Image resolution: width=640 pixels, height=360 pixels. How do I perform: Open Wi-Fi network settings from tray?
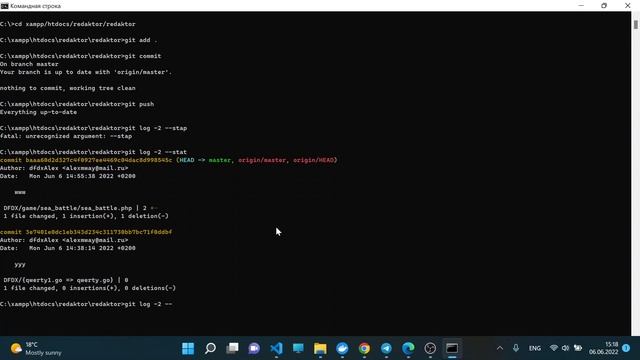pyautogui.click(x=553, y=348)
